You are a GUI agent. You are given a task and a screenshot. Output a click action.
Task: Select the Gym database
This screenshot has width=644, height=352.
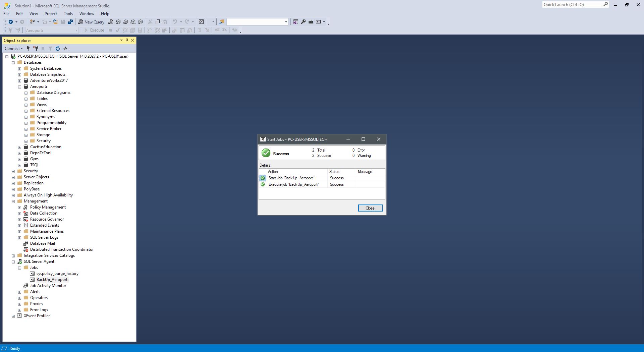[34, 159]
